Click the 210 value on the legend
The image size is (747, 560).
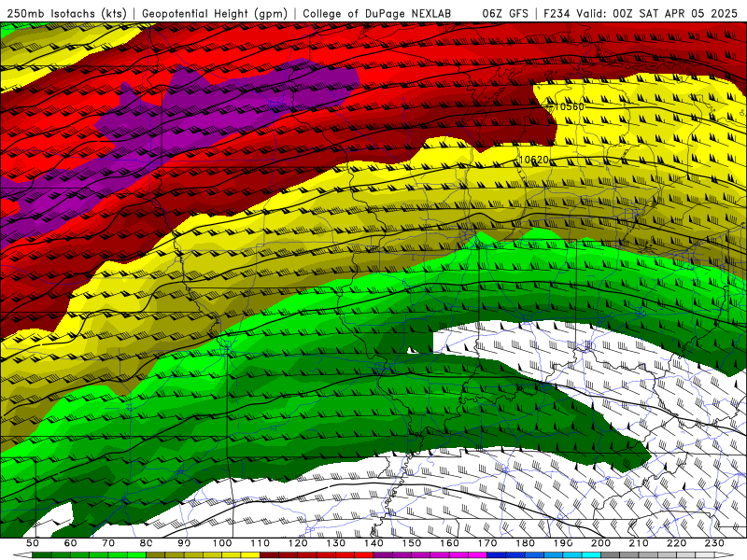pos(639,543)
